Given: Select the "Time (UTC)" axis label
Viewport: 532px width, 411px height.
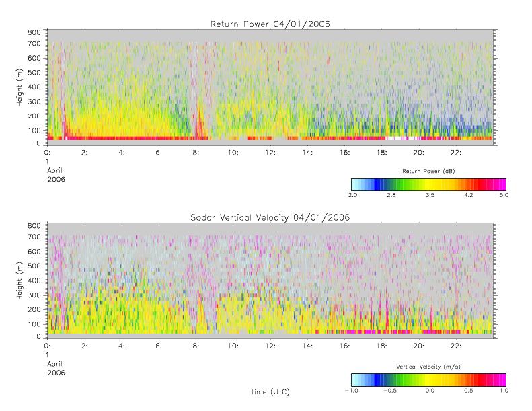Looking at the screenshot, I should tap(270, 391).
